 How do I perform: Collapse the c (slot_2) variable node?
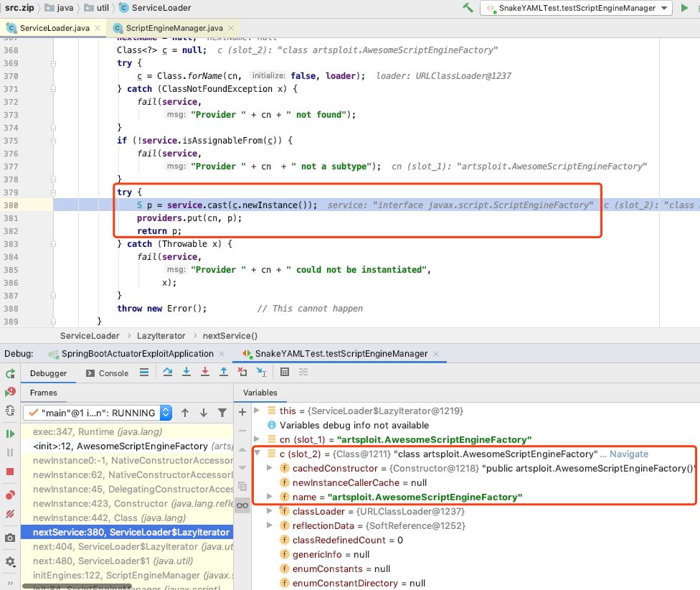pyautogui.click(x=256, y=454)
